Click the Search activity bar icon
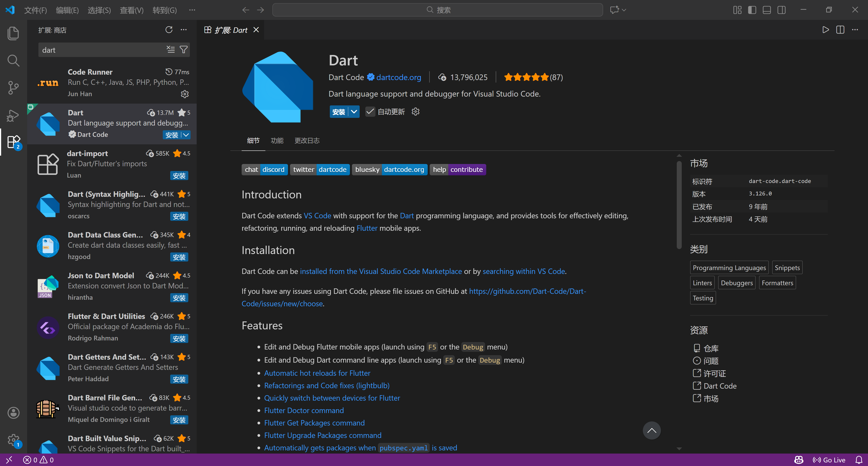 click(x=13, y=61)
